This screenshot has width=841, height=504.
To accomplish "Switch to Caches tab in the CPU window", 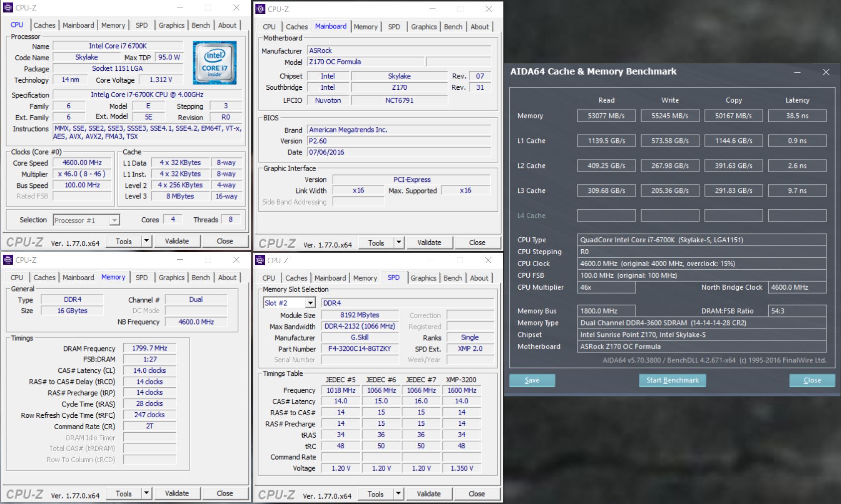I will click(x=44, y=25).
